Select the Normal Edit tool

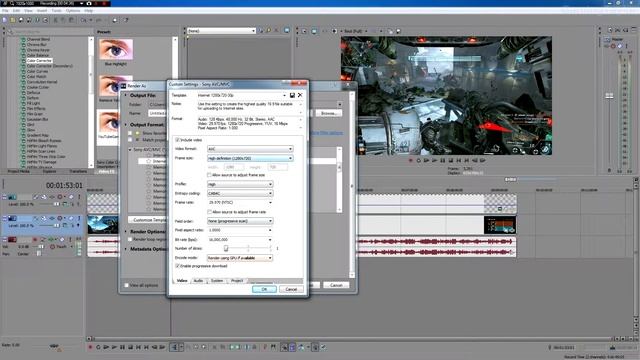point(174,347)
